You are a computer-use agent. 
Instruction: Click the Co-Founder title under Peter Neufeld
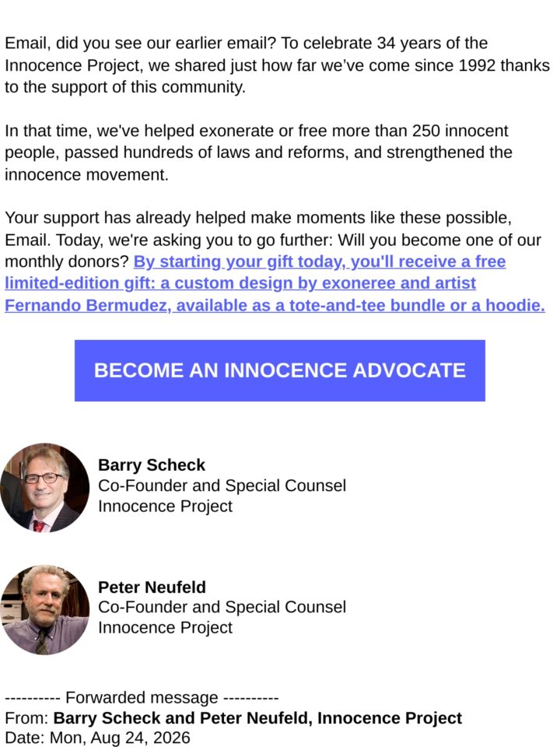pos(222,607)
